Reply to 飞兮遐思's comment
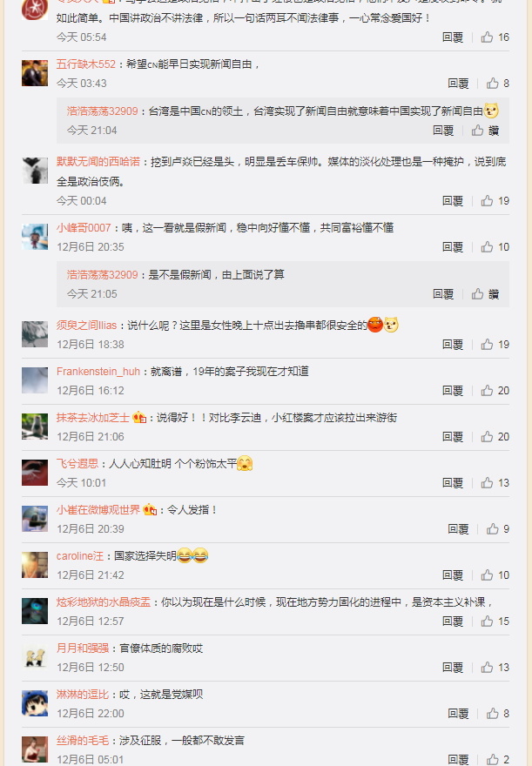This screenshot has height=766, width=532. (x=453, y=483)
